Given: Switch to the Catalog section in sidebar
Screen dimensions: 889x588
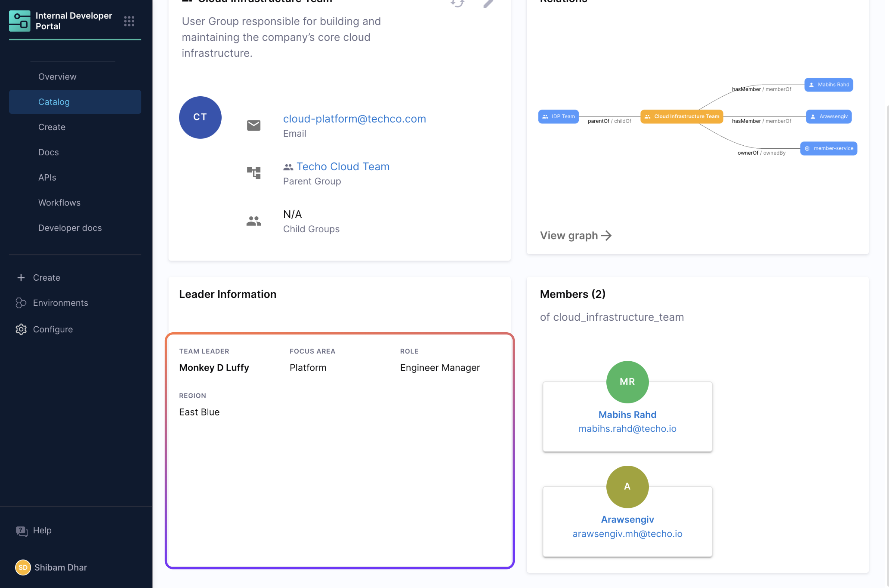Looking at the screenshot, I should [x=54, y=101].
